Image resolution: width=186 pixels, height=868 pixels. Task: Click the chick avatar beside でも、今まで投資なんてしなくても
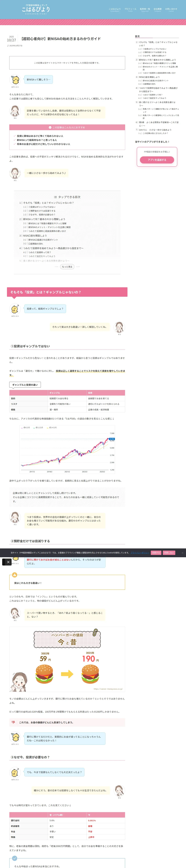(15, 772)
